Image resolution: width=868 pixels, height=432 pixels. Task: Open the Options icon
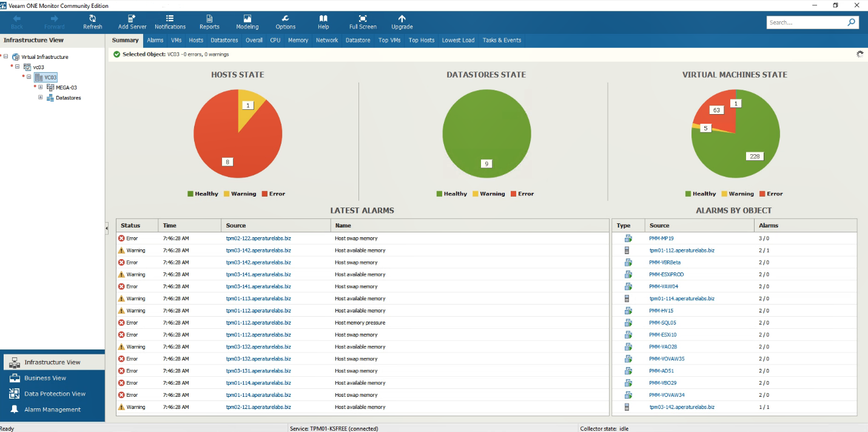coord(285,23)
